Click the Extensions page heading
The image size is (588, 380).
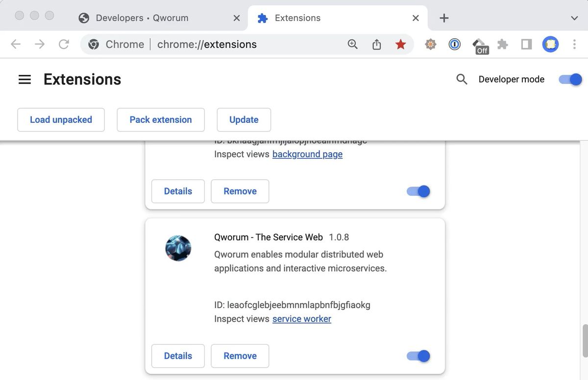coord(82,79)
